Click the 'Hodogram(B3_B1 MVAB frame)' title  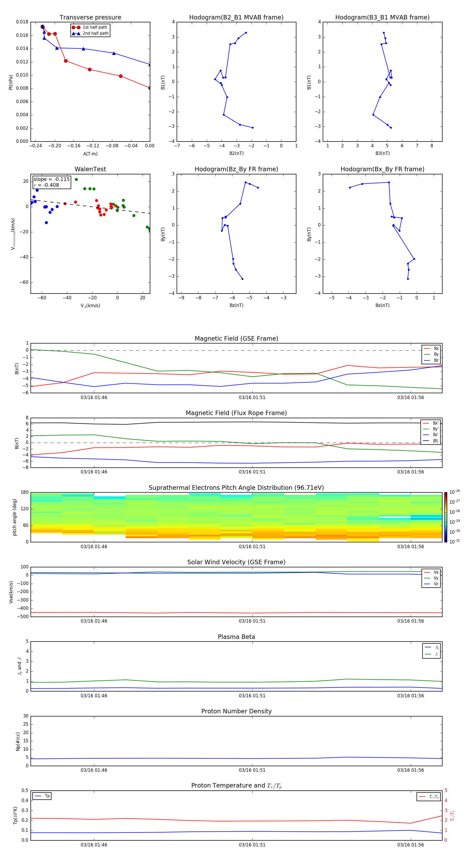point(382,18)
